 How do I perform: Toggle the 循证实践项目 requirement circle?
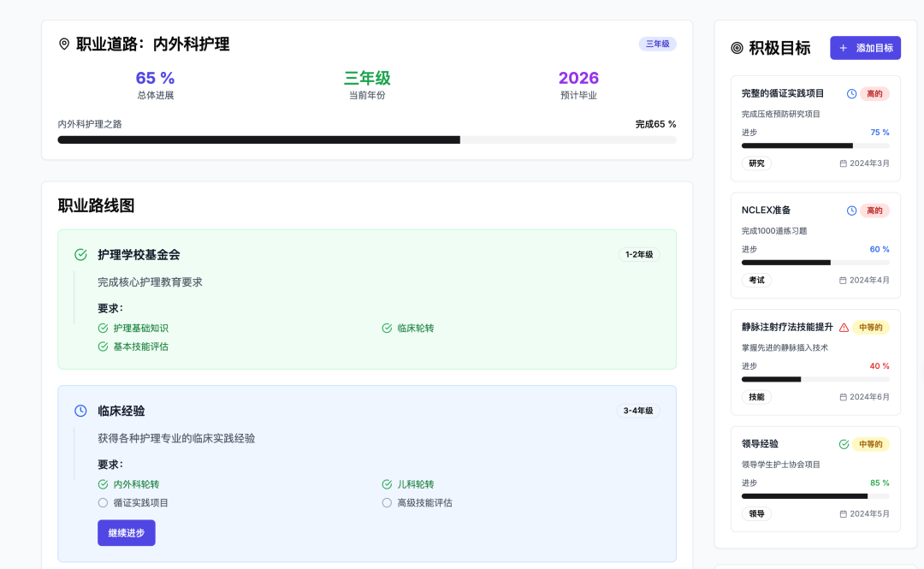click(x=103, y=503)
